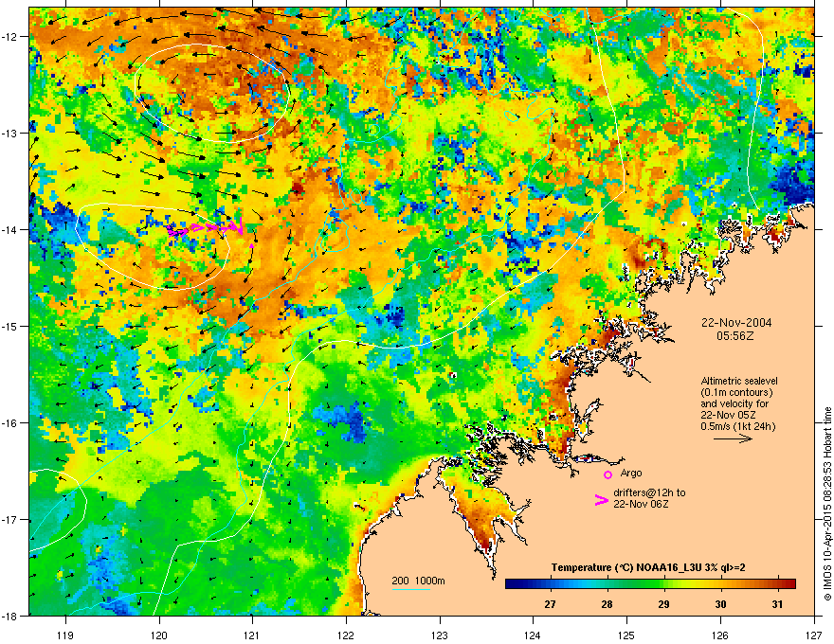Click the "Temperature (°C) NOAA16_L3U 3% ql>=2" title

tap(648, 567)
